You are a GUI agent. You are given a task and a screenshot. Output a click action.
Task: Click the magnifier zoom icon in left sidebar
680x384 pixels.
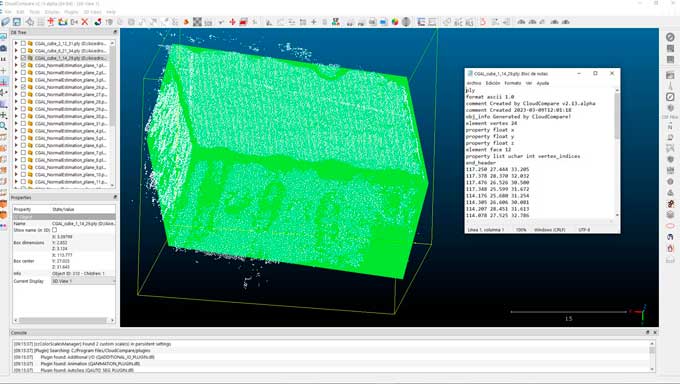[3, 126]
